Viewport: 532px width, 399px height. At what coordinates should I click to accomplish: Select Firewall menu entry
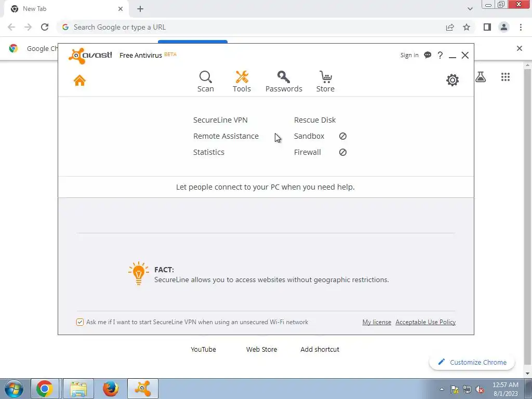(x=308, y=152)
